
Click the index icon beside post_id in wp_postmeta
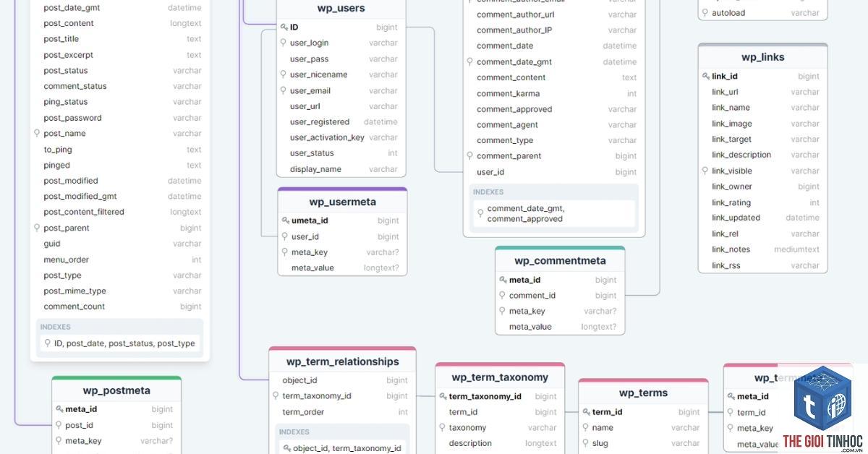(x=59, y=425)
